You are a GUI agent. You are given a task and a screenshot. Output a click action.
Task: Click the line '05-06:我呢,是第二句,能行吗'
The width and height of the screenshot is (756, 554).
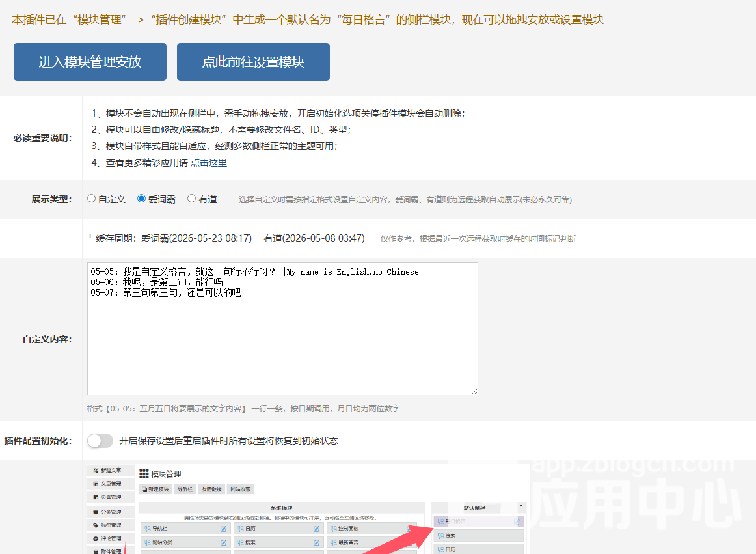click(157, 283)
